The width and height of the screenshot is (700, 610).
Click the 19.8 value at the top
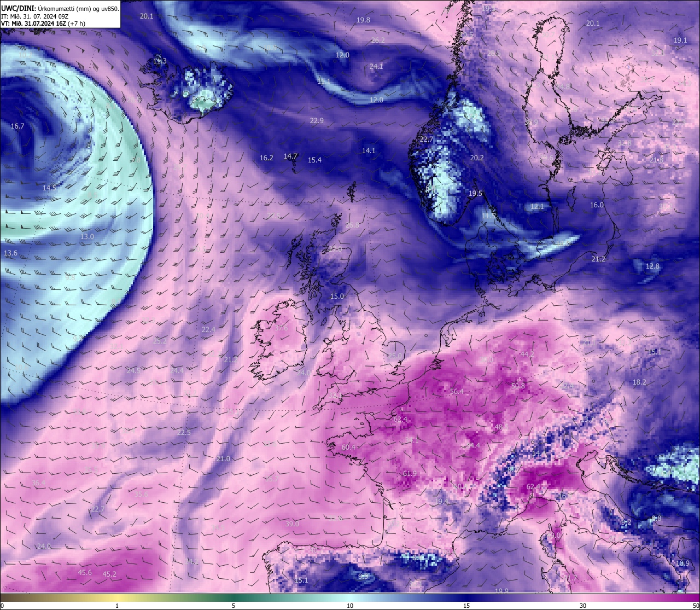(363, 20)
